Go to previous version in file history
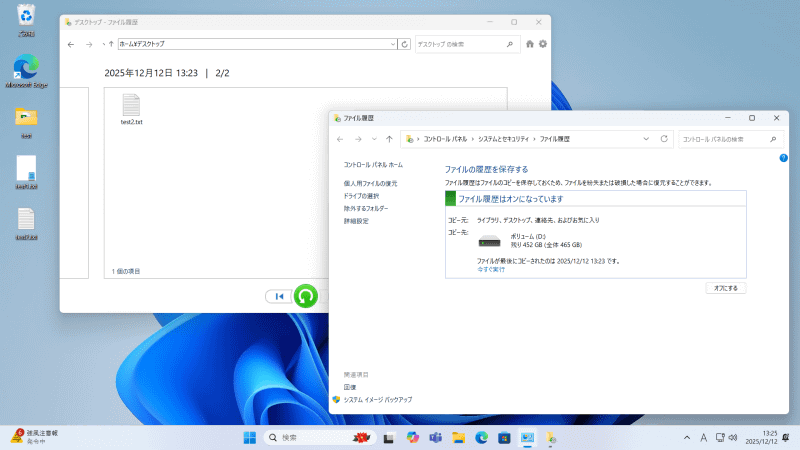This screenshot has height=450, width=800. tap(279, 296)
